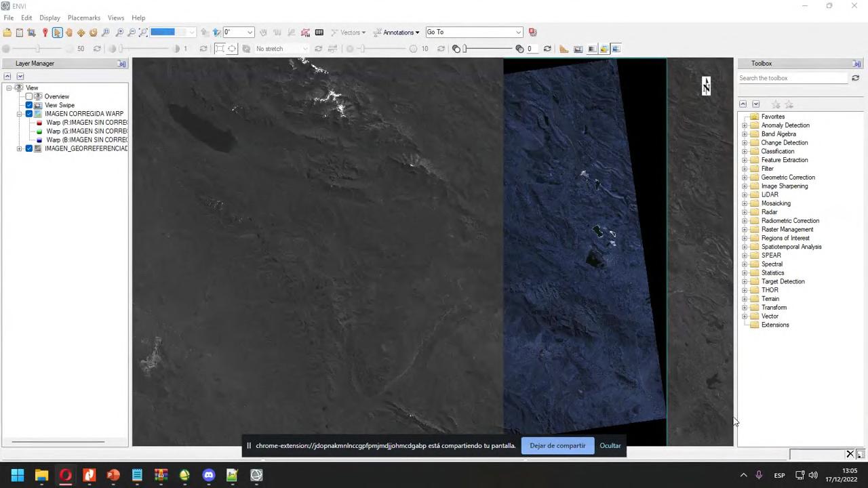
Task: Click the Dejar de compartir button
Action: pos(557,446)
